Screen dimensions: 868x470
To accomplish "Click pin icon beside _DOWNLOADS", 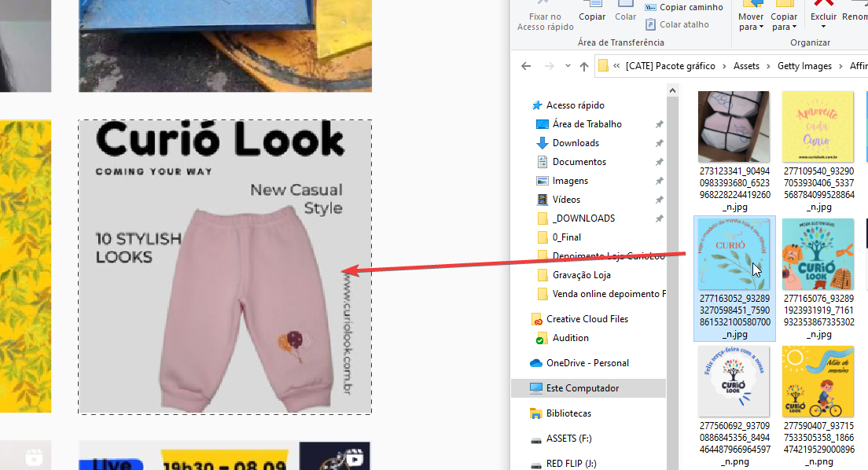I will coord(659,218).
